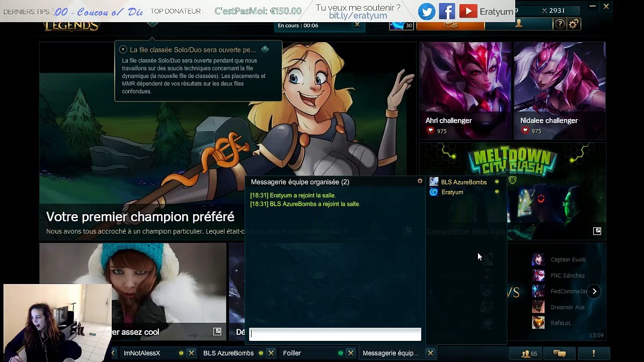This screenshot has height=362, width=644.
Task: Open 'Votre premier champion préféré' headline
Action: click(140, 217)
